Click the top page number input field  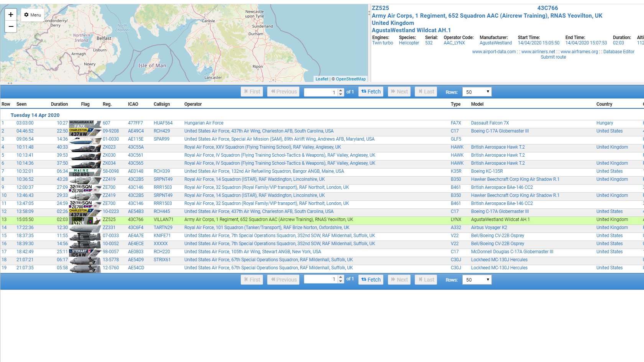point(321,92)
